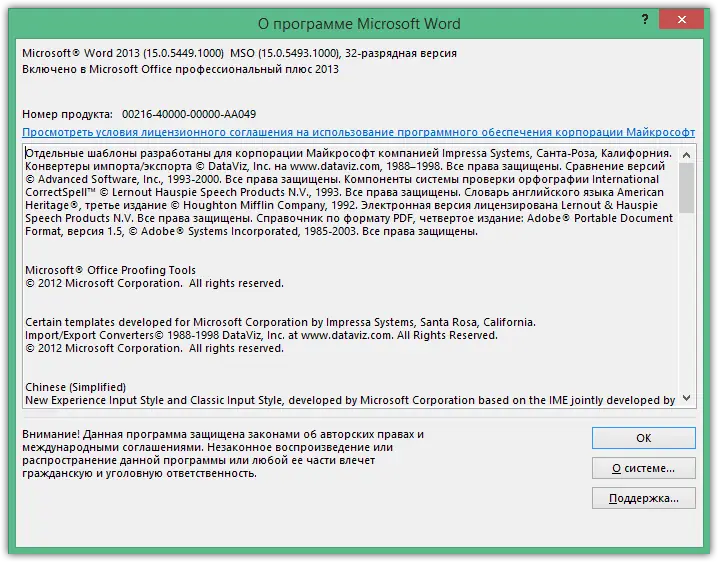718x562 pixels.
Task: Click the OK button
Action: [643, 438]
